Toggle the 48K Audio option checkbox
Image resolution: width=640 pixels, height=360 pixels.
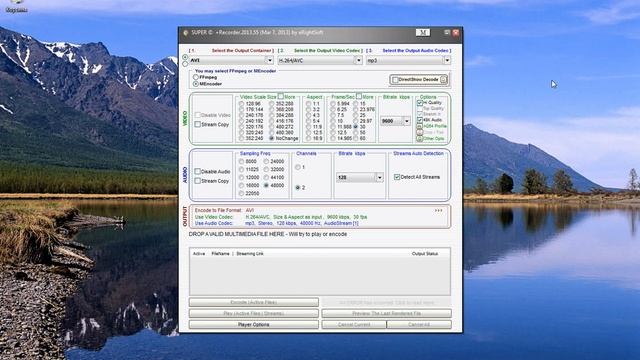[x=420, y=120]
